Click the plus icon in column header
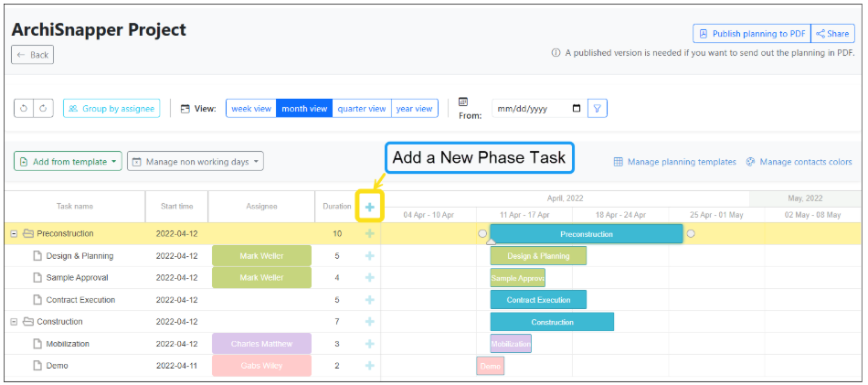 [x=370, y=208]
